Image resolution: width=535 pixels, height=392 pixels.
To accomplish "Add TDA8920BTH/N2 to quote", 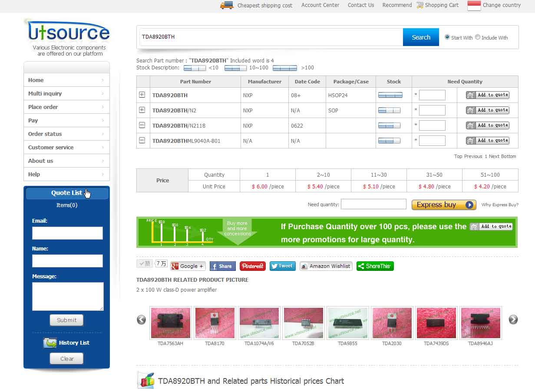I will (x=488, y=110).
